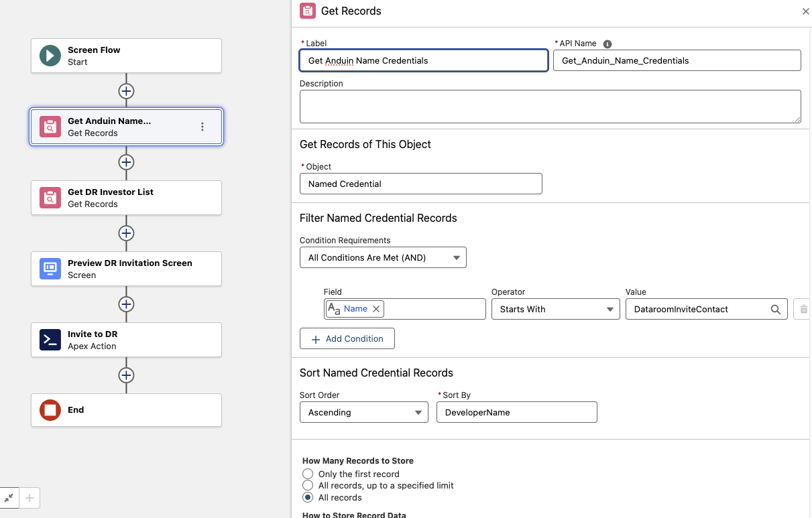The width and height of the screenshot is (812, 518).
Task: Click the How Many Records to Store label
Action: [x=358, y=461]
